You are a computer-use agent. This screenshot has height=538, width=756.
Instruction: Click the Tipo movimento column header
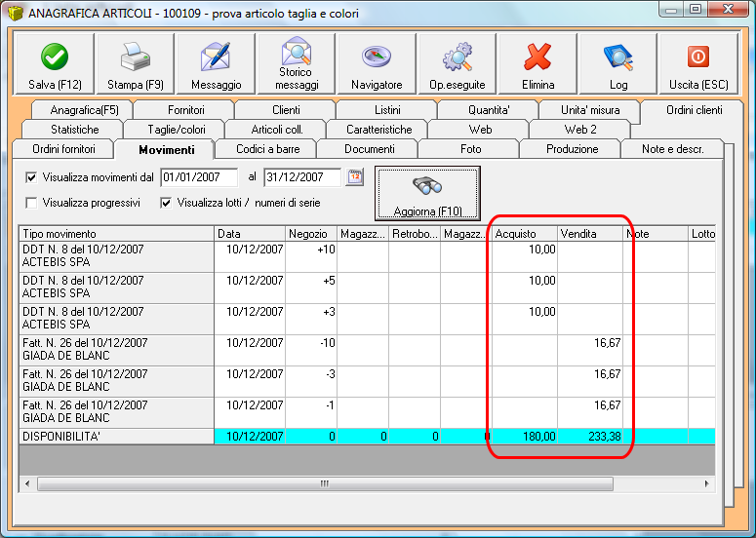click(117, 234)
